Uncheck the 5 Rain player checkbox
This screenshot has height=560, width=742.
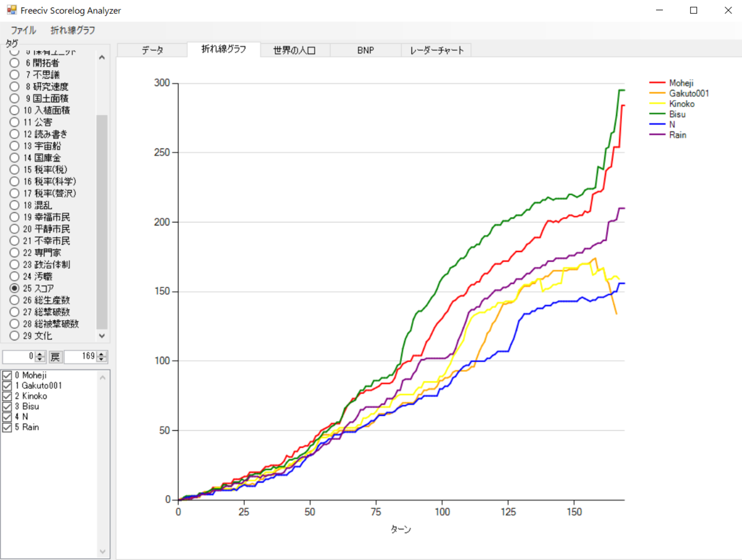coord(7,427)
